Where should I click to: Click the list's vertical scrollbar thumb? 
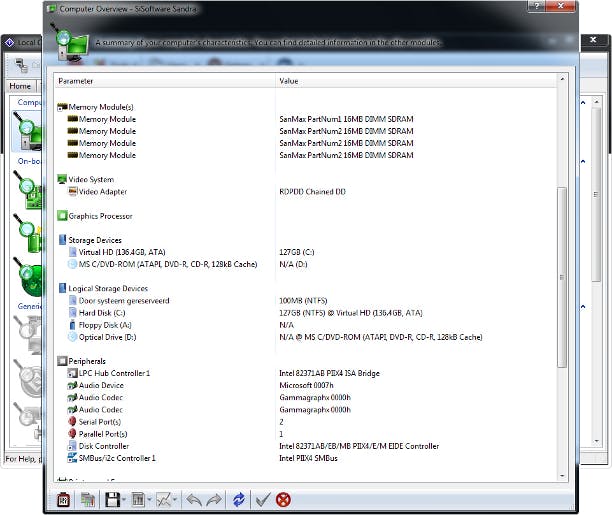(562, 277)
